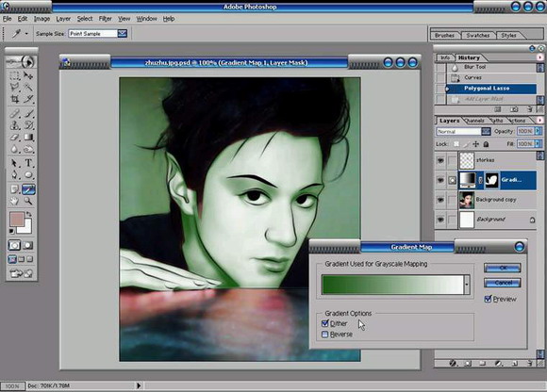Open the layer blend mode dropdown
The width and height of the screenshot is (547, 392).
pyautogui.click(x=486, y=131)
